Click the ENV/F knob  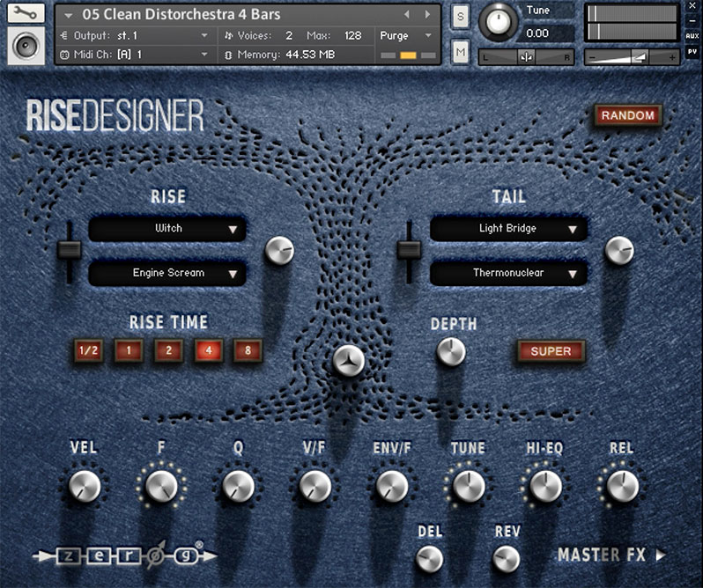tap(392, 486)
